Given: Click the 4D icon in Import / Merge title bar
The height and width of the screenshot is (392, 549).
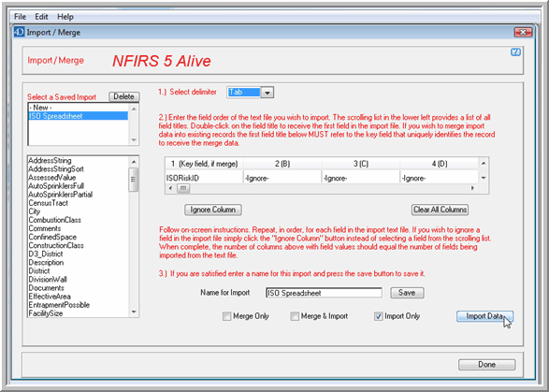Looking at the screenshot, I should [x=20, y=32].
